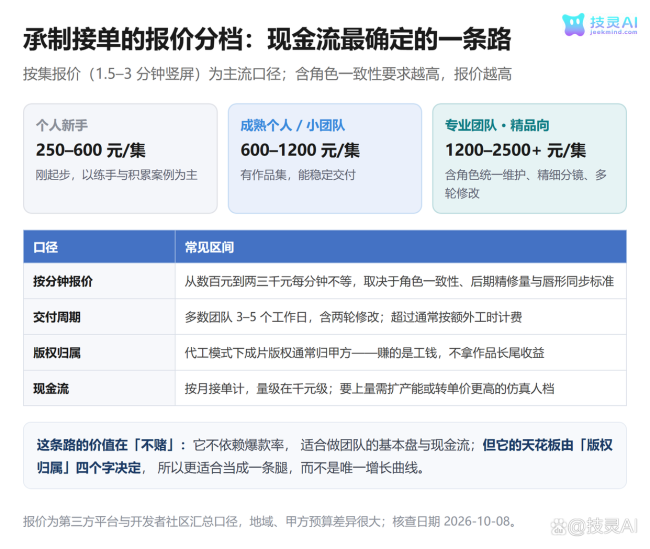Select the 按分钟报价 row label
The width and height of the screenshot is (650, 549).
click(x=63, y=282)
